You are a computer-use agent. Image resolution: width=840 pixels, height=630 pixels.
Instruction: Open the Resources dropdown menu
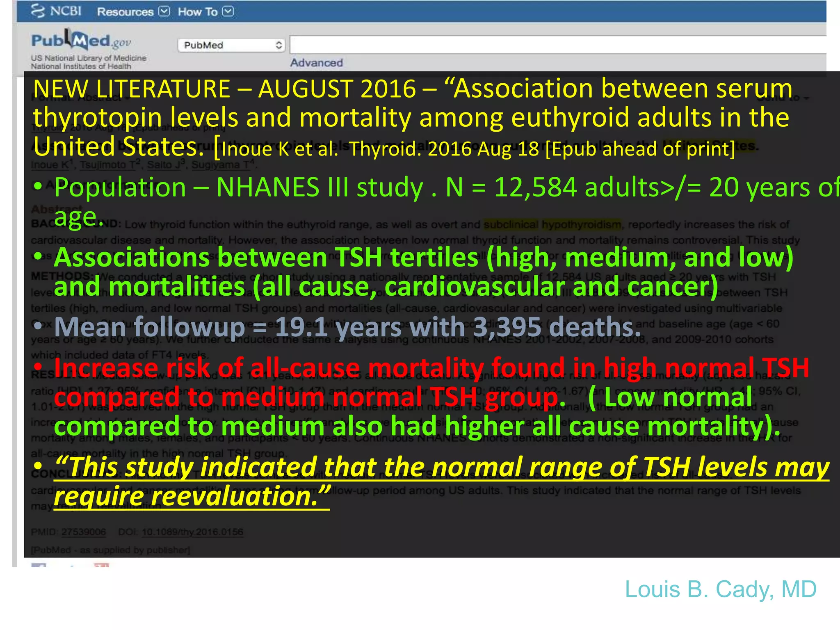[133, 11]
